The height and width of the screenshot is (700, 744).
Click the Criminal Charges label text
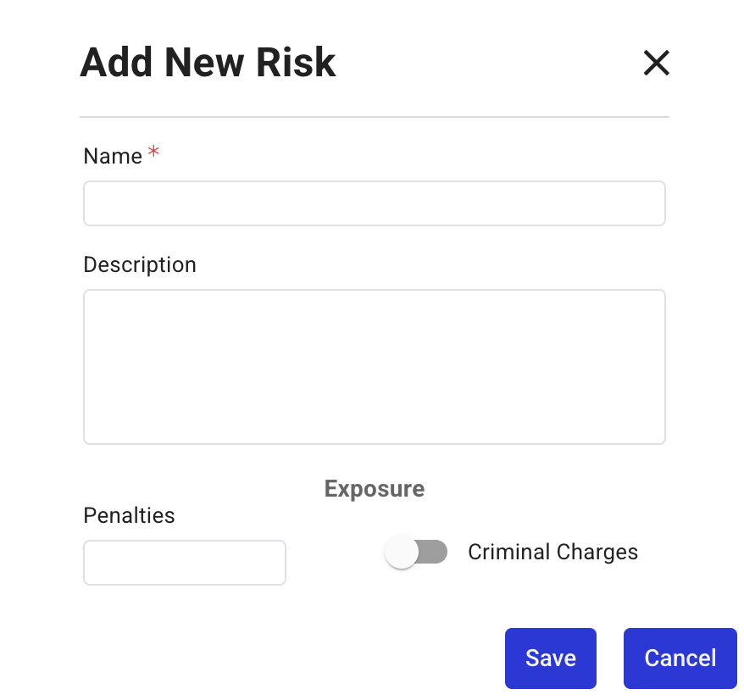pos(552,553)
